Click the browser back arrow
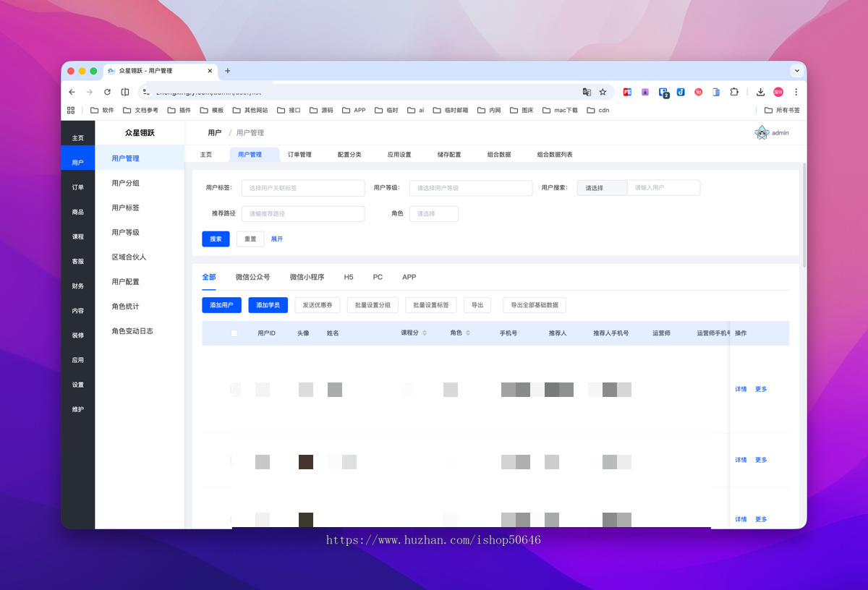This screenshot has height=590, width=868. click(x=72, y=92)
